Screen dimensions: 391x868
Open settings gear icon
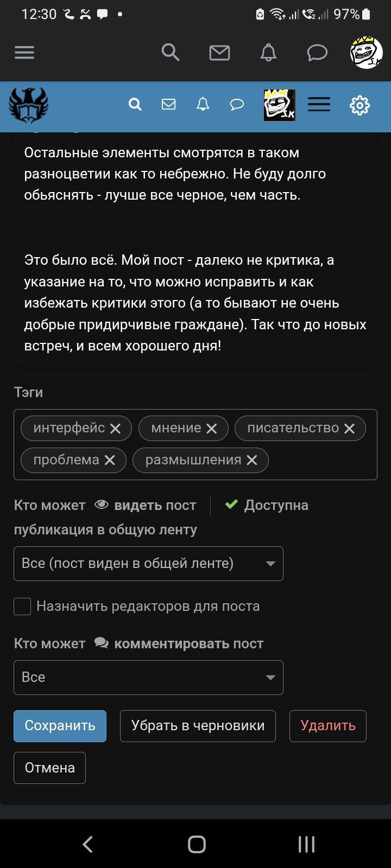tap(360, 105)
